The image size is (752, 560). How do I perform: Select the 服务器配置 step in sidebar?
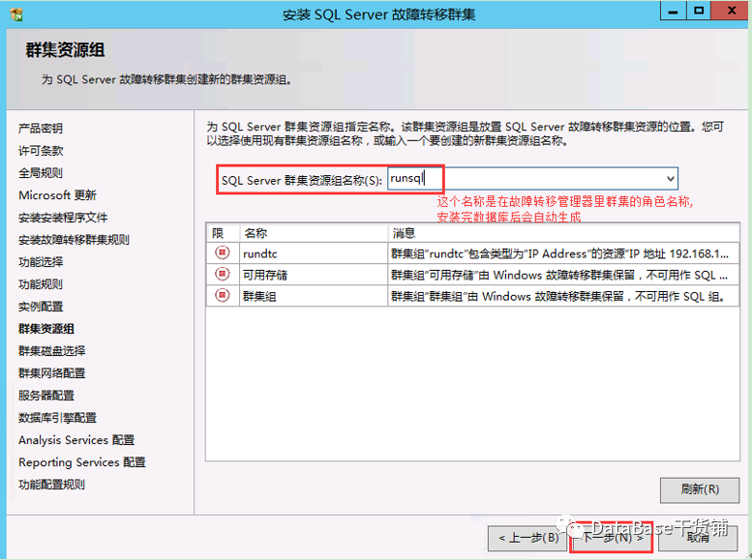coord(46,396)
